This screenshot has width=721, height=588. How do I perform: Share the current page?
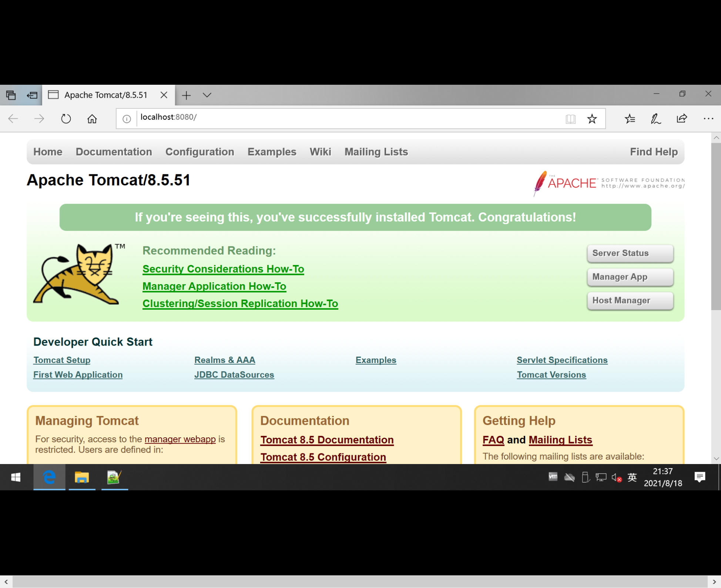tap(681, 118)
